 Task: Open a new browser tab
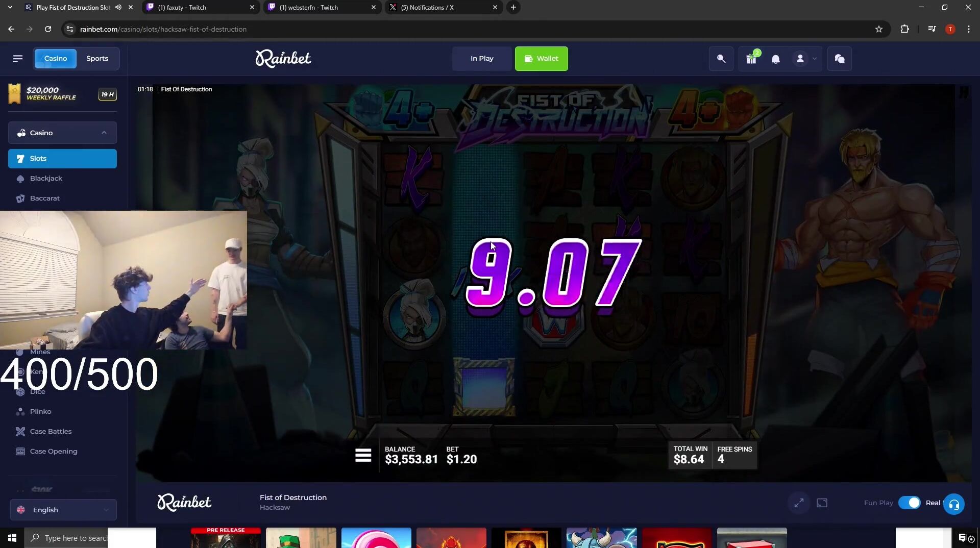pyautogui.click(x=513, y=7)
